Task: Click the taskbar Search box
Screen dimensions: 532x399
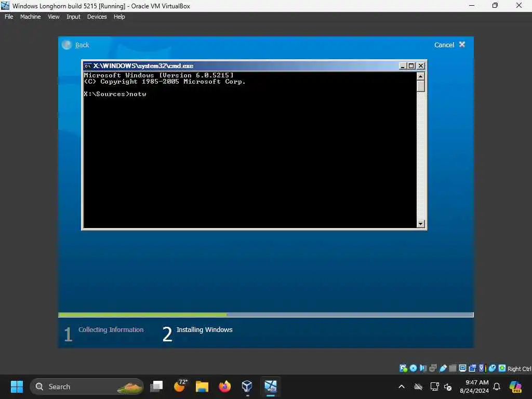Action: pos(87,387)
